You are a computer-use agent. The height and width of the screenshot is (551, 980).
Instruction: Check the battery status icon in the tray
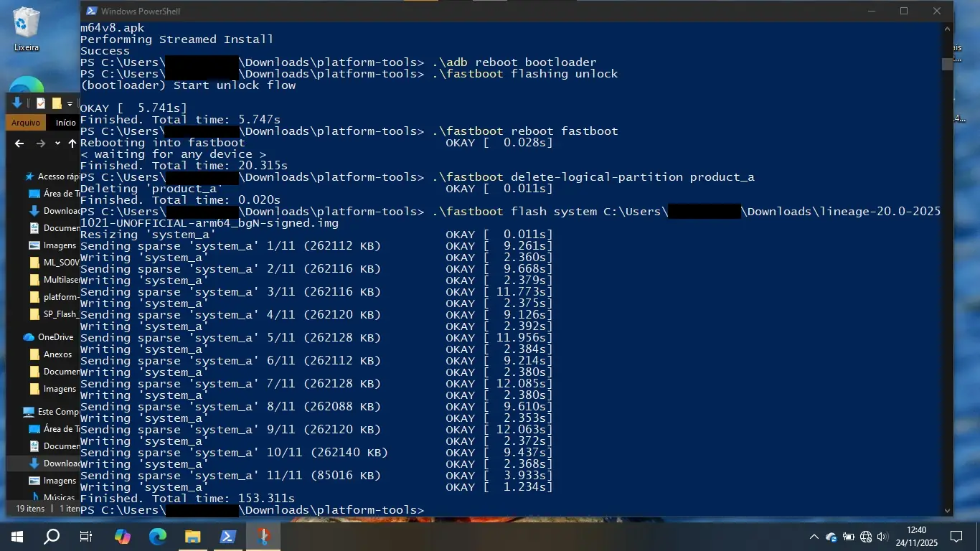tap(849, 536)
